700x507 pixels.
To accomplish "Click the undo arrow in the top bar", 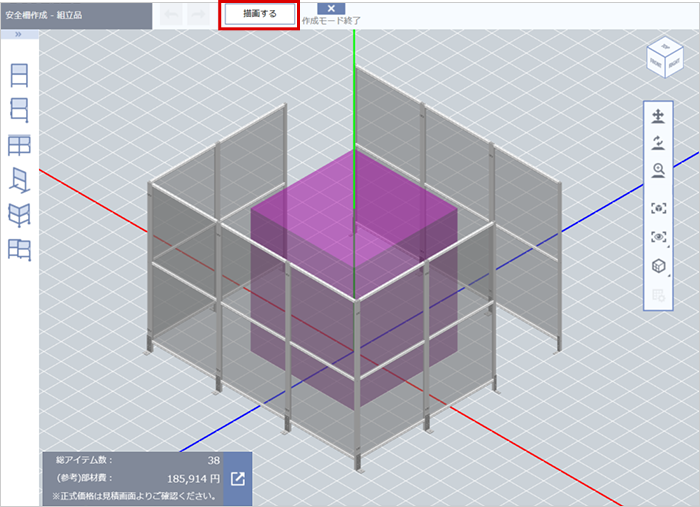I will click(172, 15).
